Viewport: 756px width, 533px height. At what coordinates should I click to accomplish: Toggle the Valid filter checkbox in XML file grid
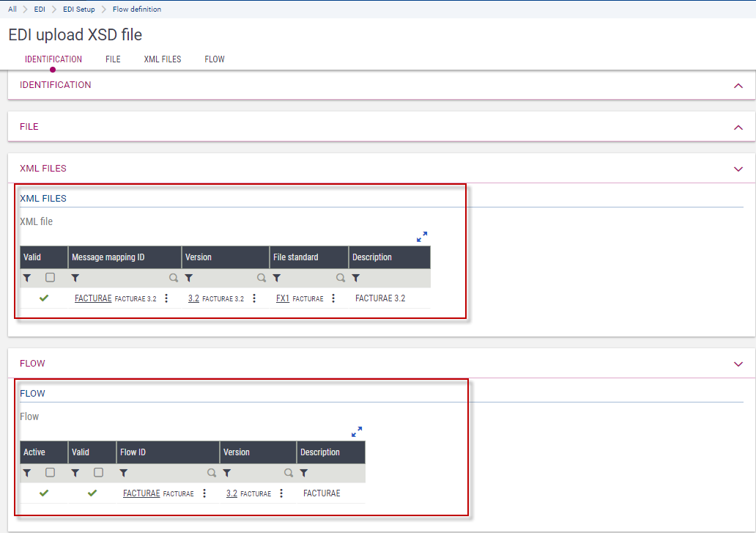point(50,278)
